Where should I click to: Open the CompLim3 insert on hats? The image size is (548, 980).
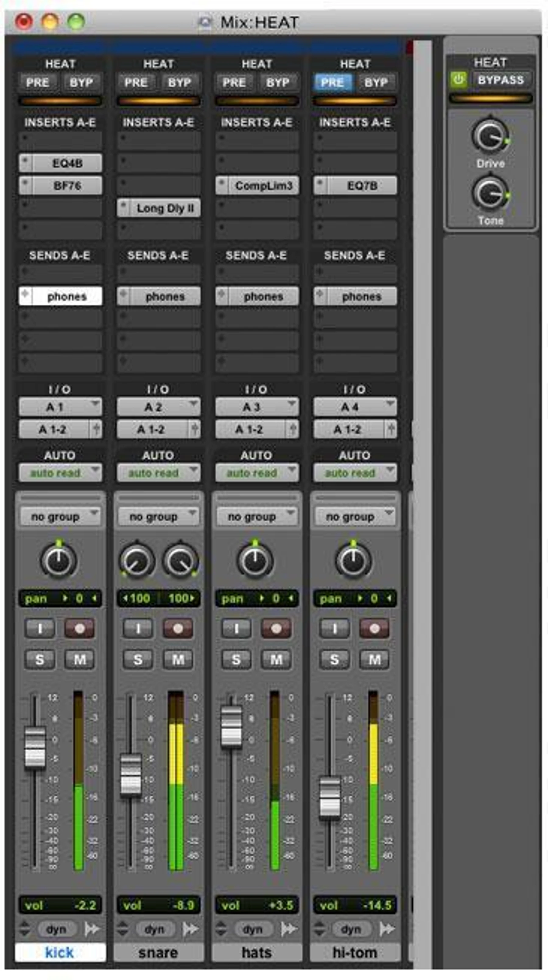[257, 186]
